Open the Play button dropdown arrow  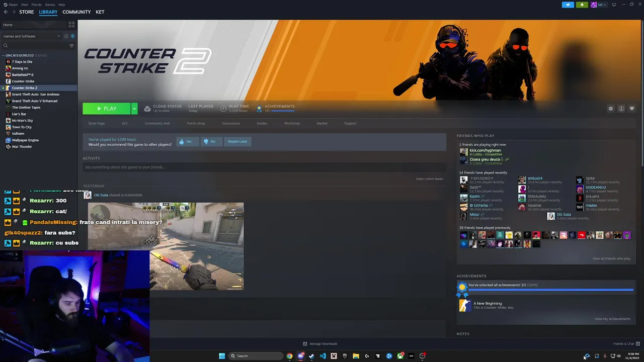point(134,109)
